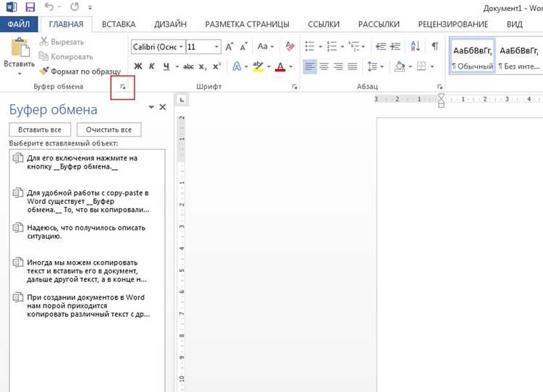Image resolution: width=543 pixels, height=392 pixels.
Task: Toggle show paragraph marks (¶)
Action: pyautogui.click(x=435, y=46)
